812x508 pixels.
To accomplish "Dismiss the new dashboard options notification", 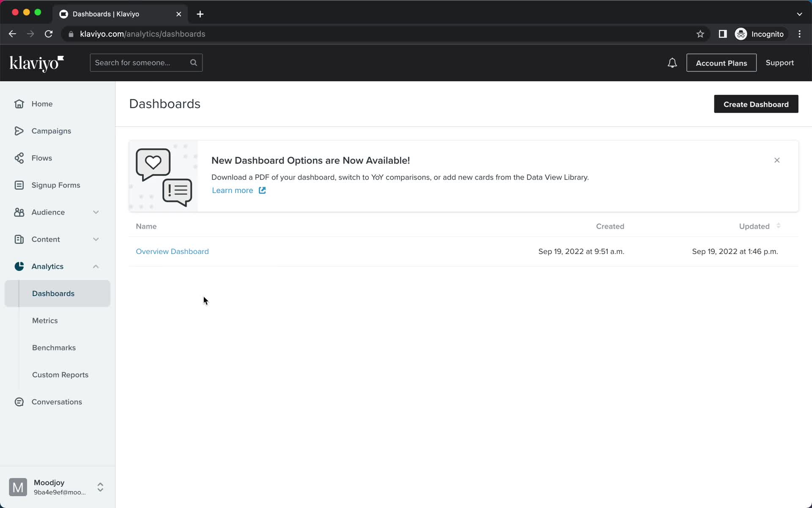I will pos(777,160).
